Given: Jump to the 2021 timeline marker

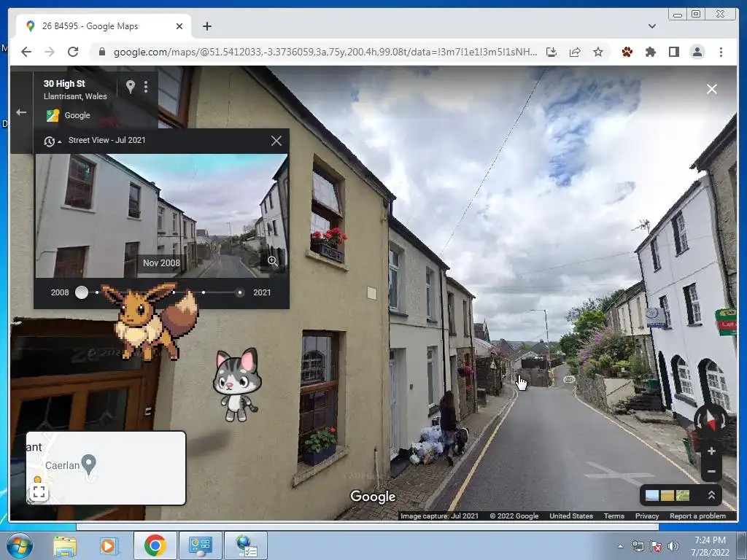Looking at the screenshot, I should [x=239, y=292].
